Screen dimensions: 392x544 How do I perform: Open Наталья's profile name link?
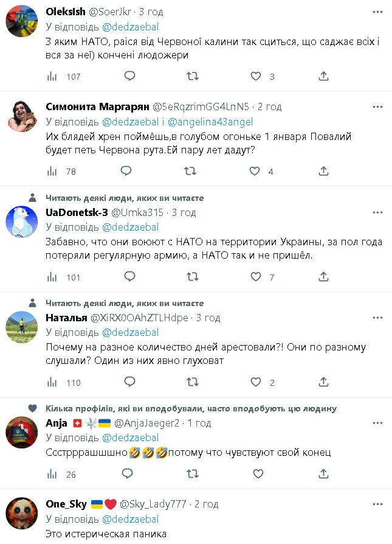(67, 318)
